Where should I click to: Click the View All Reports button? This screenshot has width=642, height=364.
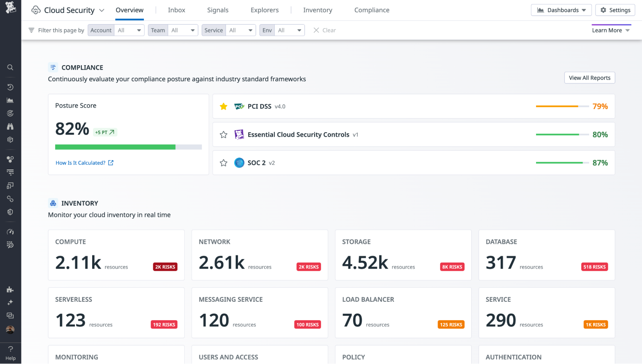589,78
